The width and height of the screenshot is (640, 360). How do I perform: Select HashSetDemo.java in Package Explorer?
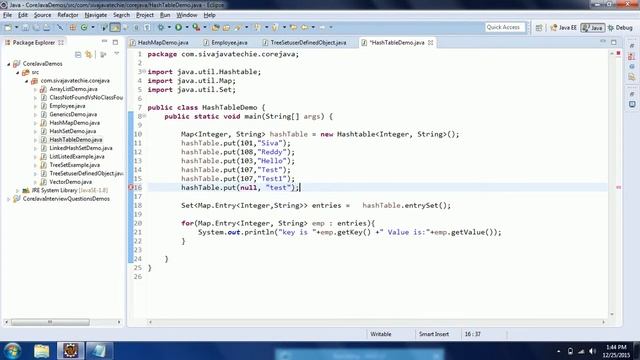(73, 131)
